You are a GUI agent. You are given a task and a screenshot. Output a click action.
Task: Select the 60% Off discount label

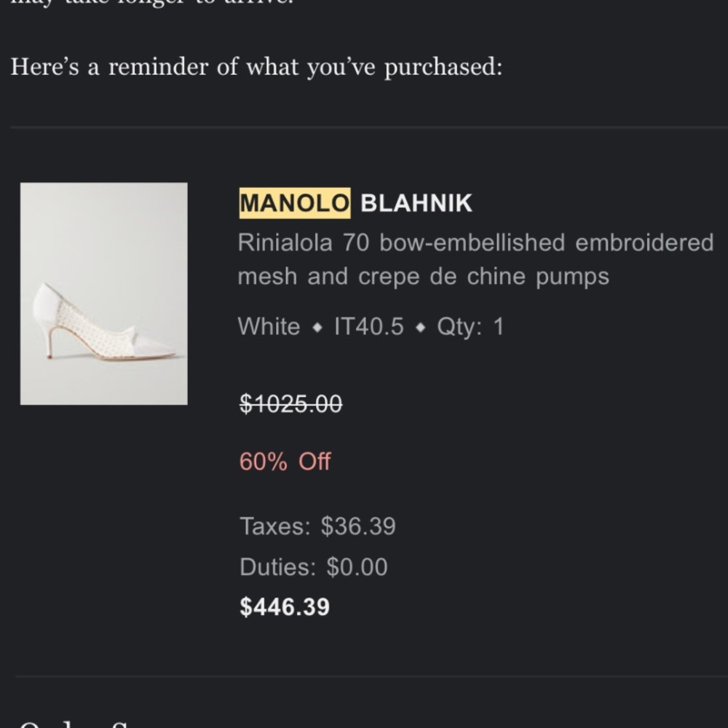pyautogui.click(x=285, y=462)
